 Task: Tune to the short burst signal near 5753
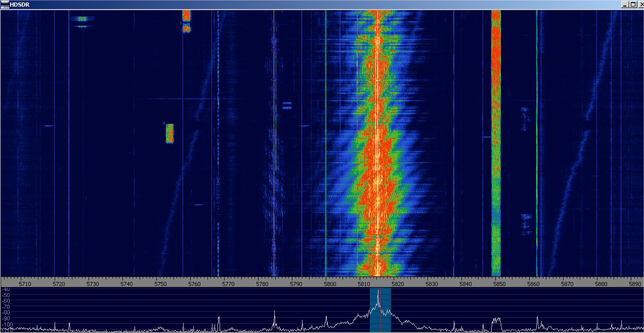click(169, 133)
